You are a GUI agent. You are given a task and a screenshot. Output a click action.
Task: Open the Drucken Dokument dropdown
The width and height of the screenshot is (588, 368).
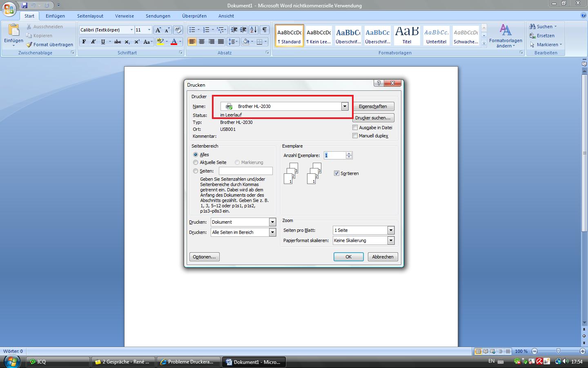pyautogui.click(x=272, y=222)
